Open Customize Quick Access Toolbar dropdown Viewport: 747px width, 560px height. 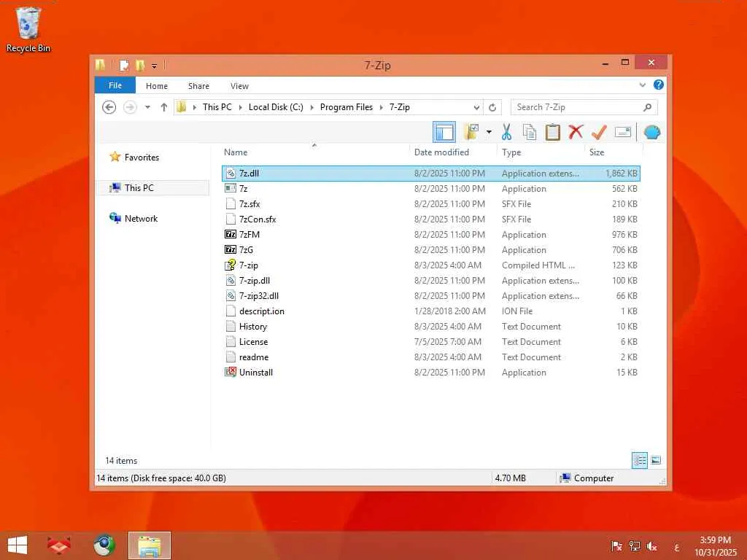pos(155,66)
